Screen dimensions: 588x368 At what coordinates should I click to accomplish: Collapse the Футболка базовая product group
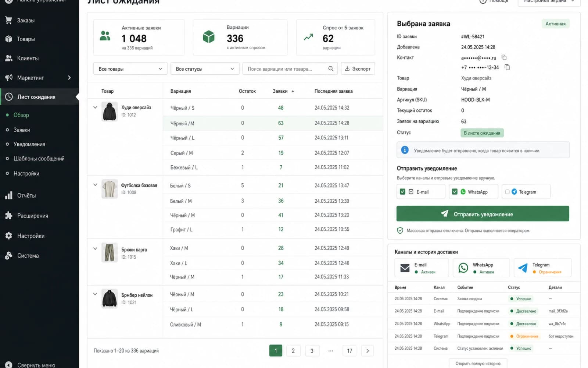(x=95, y=185)
